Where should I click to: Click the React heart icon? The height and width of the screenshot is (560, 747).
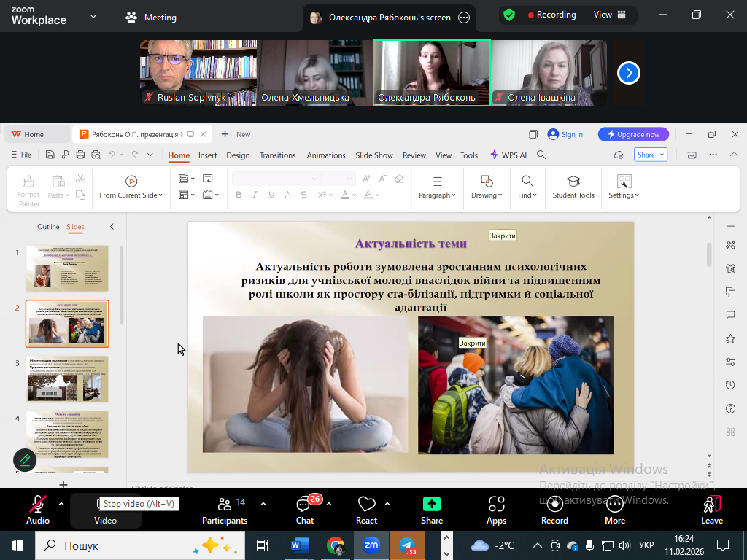[x=366, y=505]
